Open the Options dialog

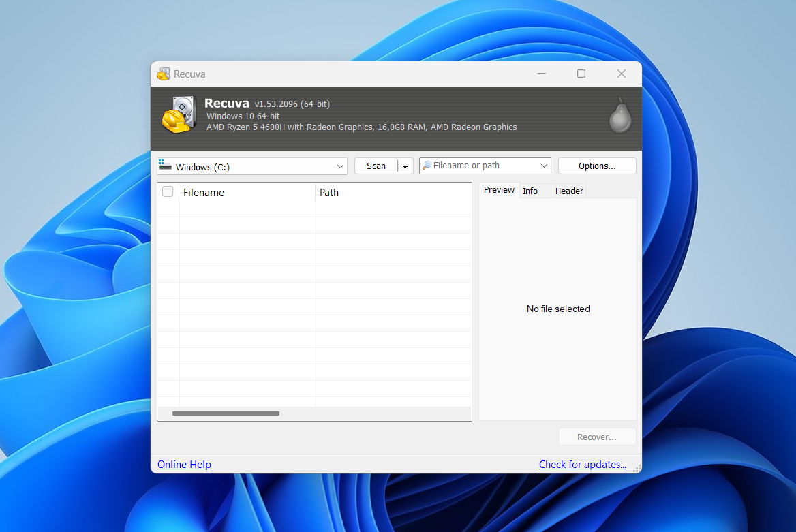pos(597,166)
